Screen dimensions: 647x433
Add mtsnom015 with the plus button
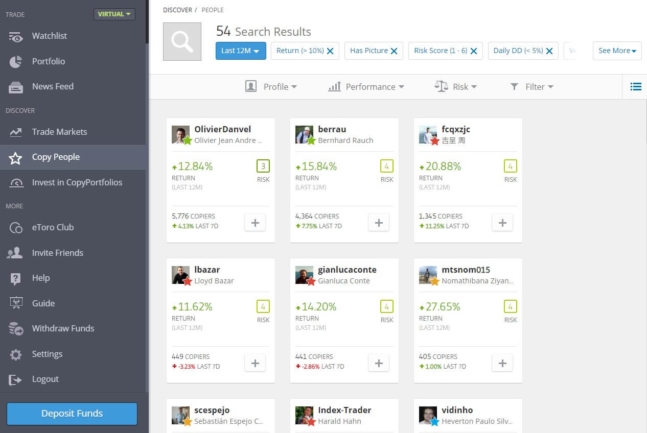coord(502,363)
